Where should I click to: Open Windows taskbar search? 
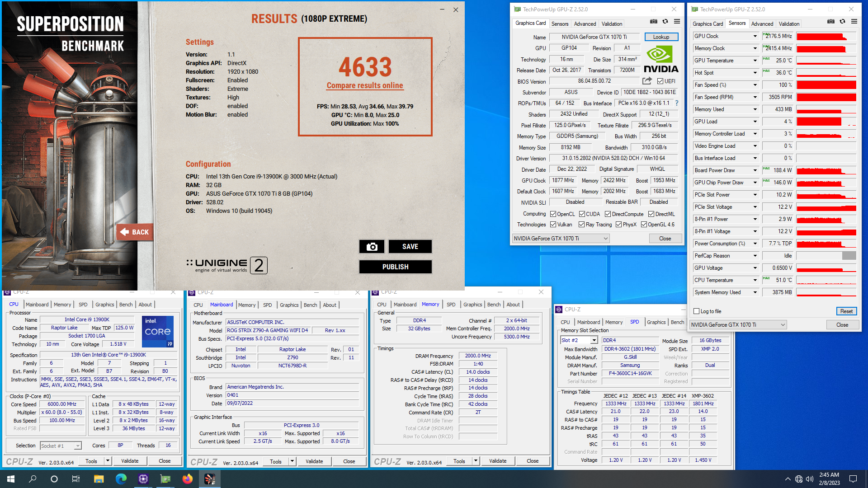click(x=33, y=479)
